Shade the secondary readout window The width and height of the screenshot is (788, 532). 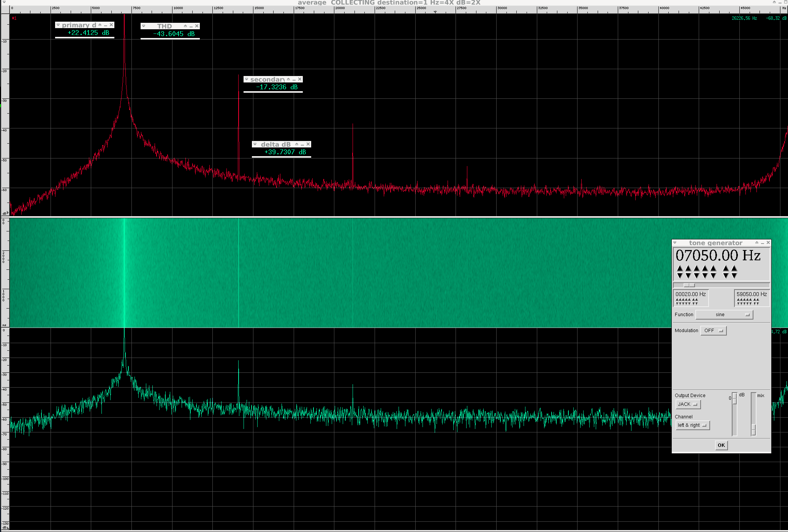pos(288,79)
